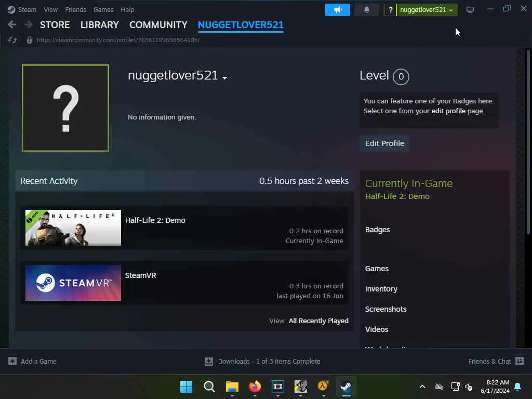Screen dimensions: 532x399
Task: Open the announcements megaphone button
Action: point(338,10)
